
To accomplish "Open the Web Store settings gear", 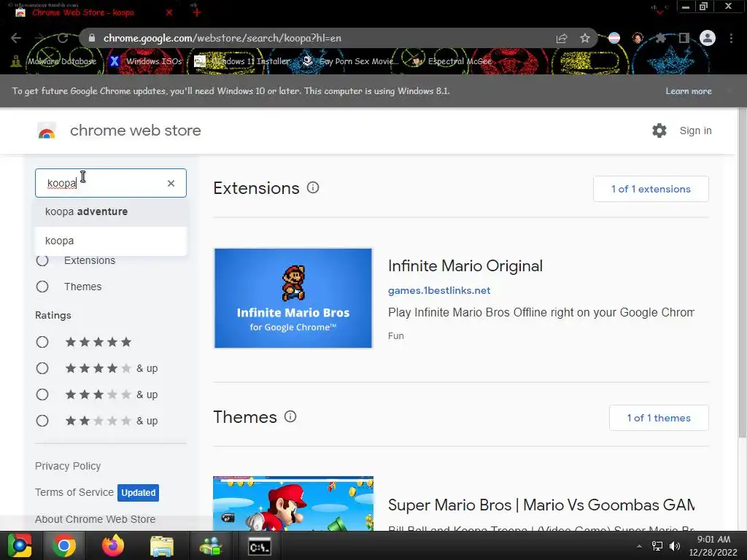I will (659, 131).
